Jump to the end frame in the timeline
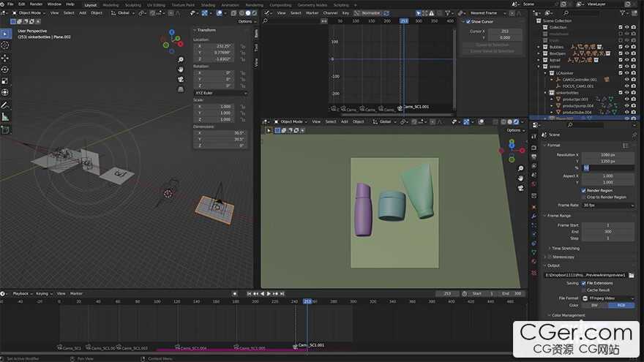Image resolution: width=644 pixels, height=362 pixels. [282, 294]
